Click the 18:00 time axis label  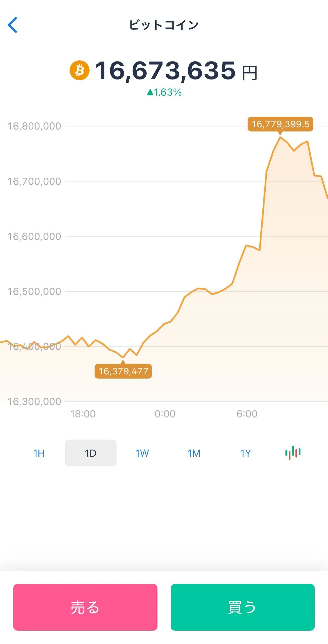[x=83, y=414]
